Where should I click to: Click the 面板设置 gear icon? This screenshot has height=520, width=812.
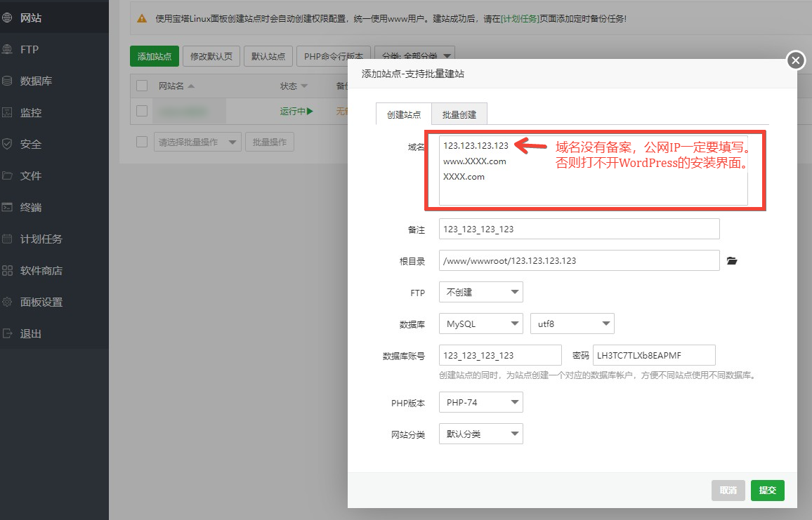[x=8, y=302]
